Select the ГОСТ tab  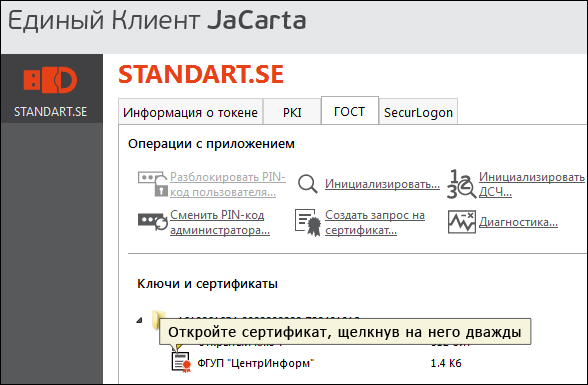coord(350,111)
